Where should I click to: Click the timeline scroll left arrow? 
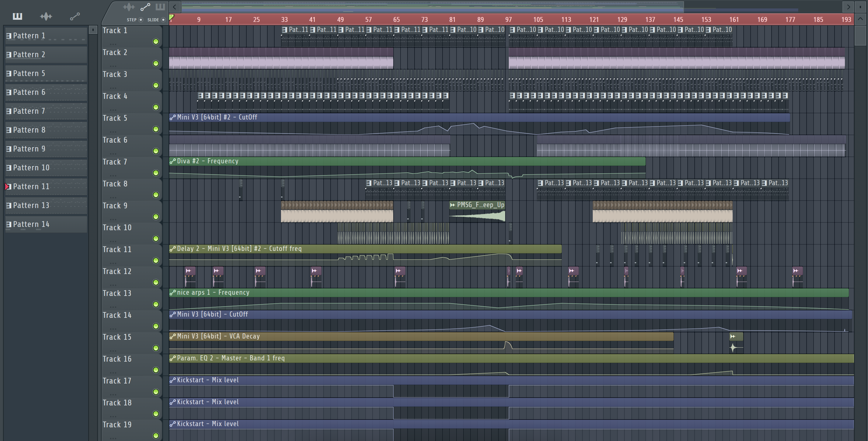[175, 7]
